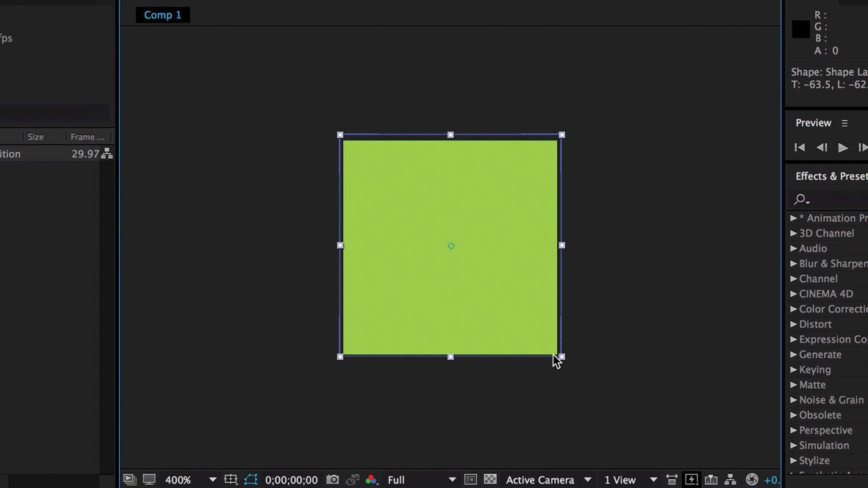Select the Comp 1 tab

tap(162, 15)
